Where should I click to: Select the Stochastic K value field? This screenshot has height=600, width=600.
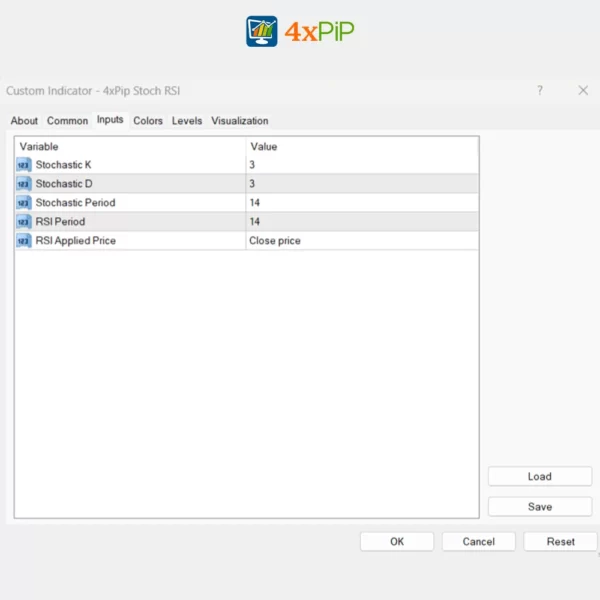361,165
